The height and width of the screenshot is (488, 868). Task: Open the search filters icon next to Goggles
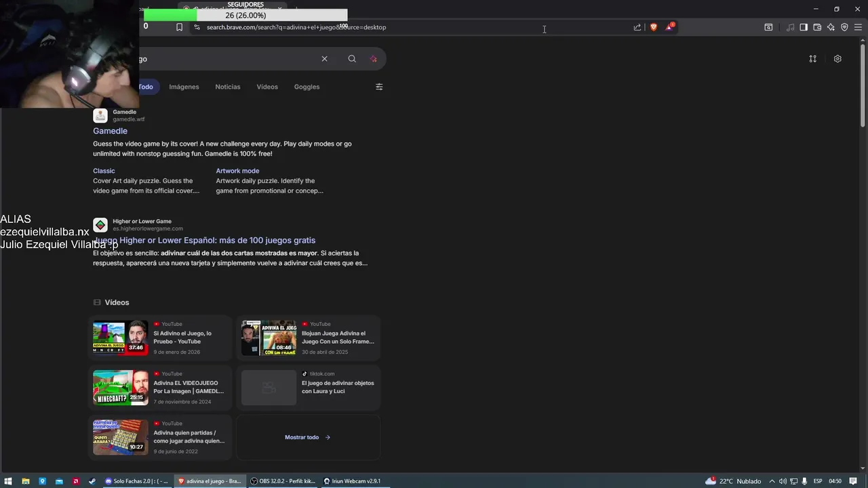tap(379, 87)
